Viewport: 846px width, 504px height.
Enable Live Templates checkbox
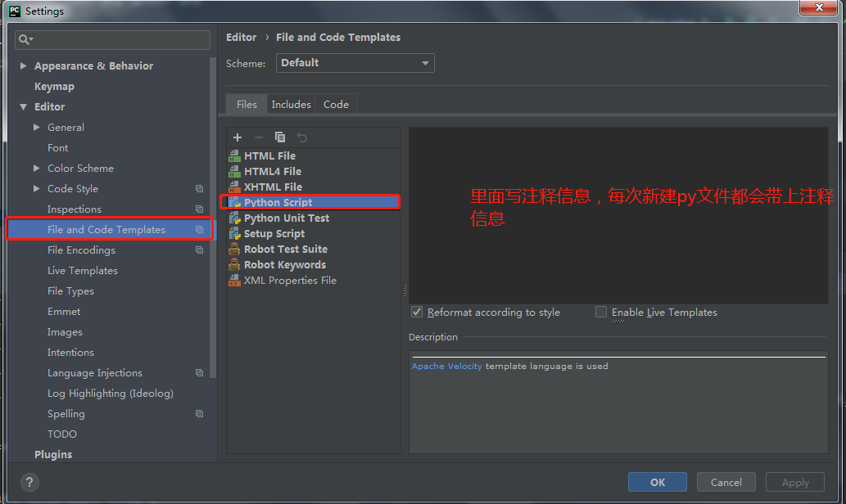point(600,312)
